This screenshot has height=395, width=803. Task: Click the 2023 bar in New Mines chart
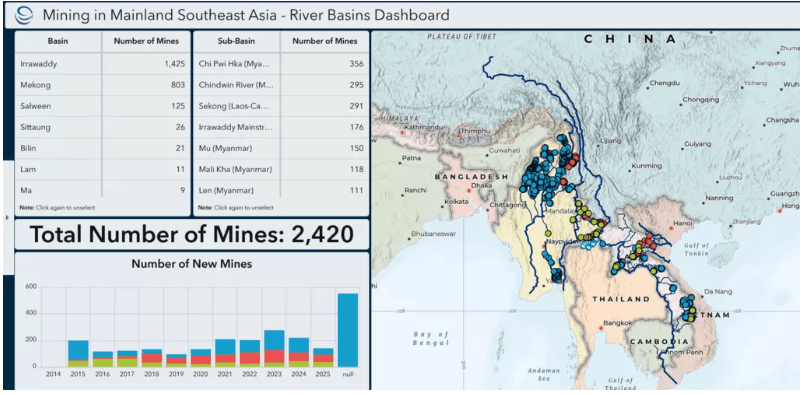coord(274,348)
